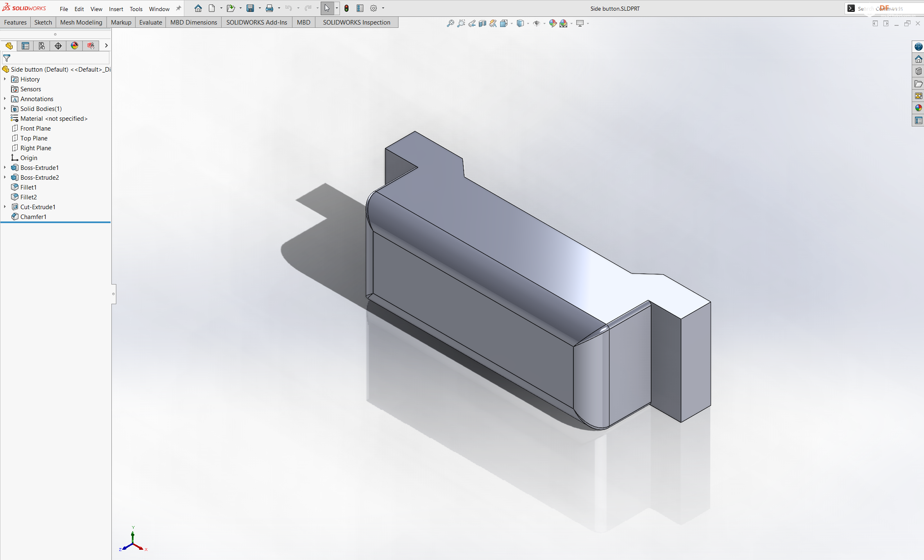
Task: Click Zoom to Fit in the view toolbar
Action: click(x=451, y=23)
